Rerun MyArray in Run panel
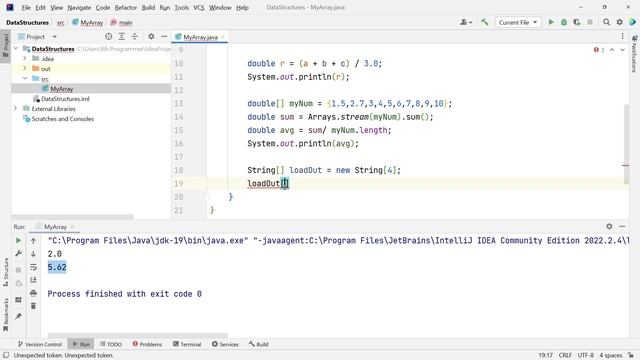 [18, 240]
